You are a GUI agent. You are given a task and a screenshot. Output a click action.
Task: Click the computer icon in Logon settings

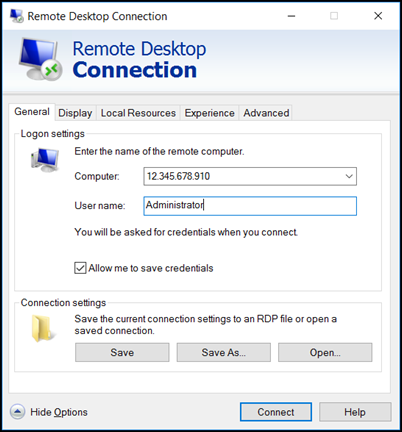point(45,159)
